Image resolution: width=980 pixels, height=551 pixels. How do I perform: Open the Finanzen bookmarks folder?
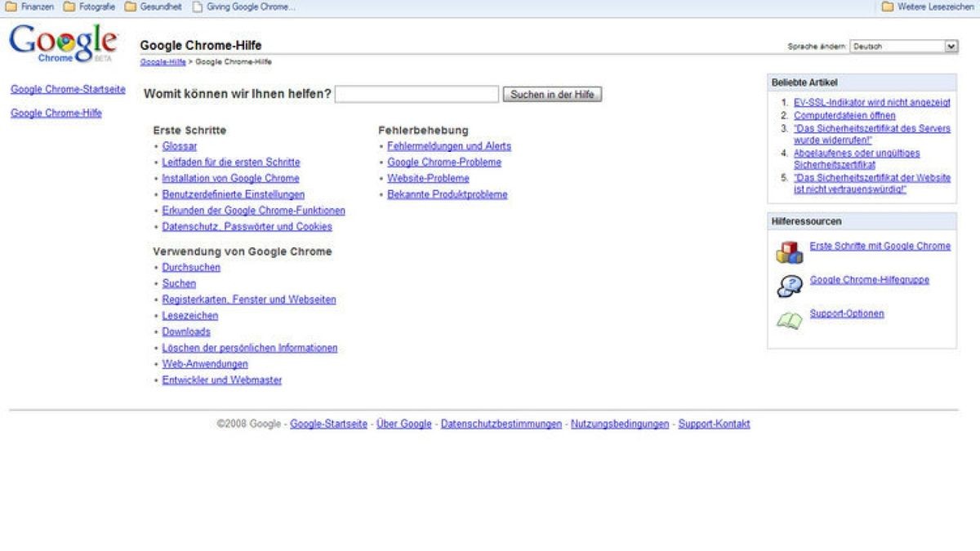(31, 7)
